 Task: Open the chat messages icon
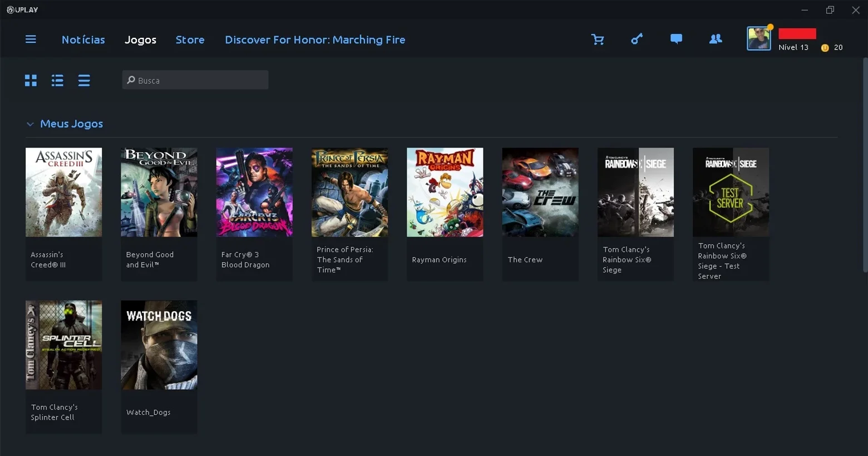click(x=676, y=39)
